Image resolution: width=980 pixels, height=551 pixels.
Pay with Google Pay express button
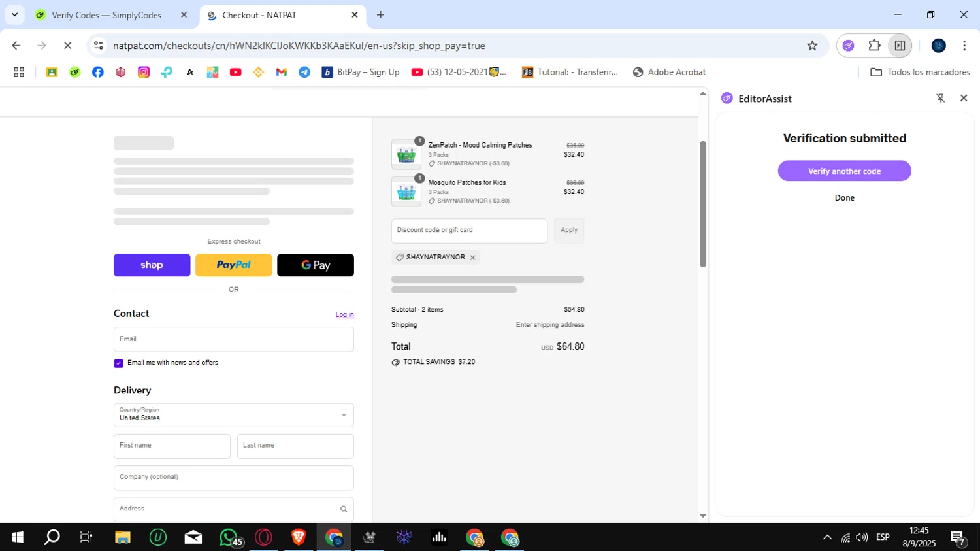point(316,265)
